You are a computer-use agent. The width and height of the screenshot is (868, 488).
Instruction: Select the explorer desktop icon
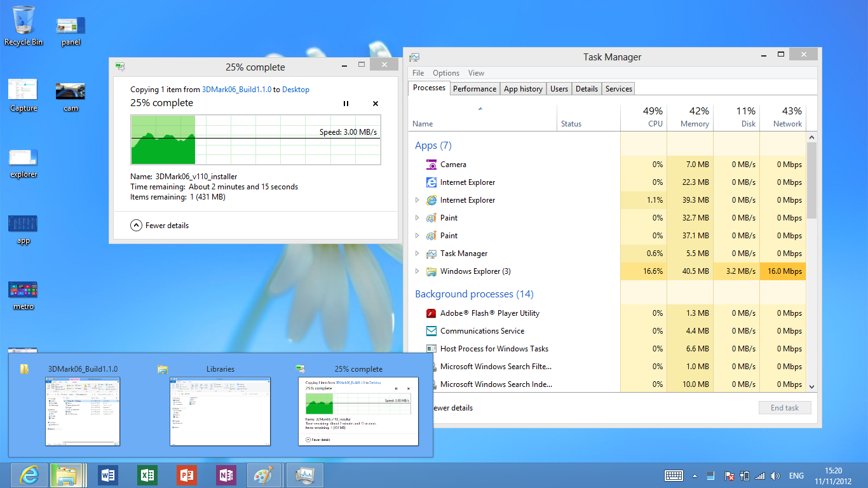[x=24, y=163]
